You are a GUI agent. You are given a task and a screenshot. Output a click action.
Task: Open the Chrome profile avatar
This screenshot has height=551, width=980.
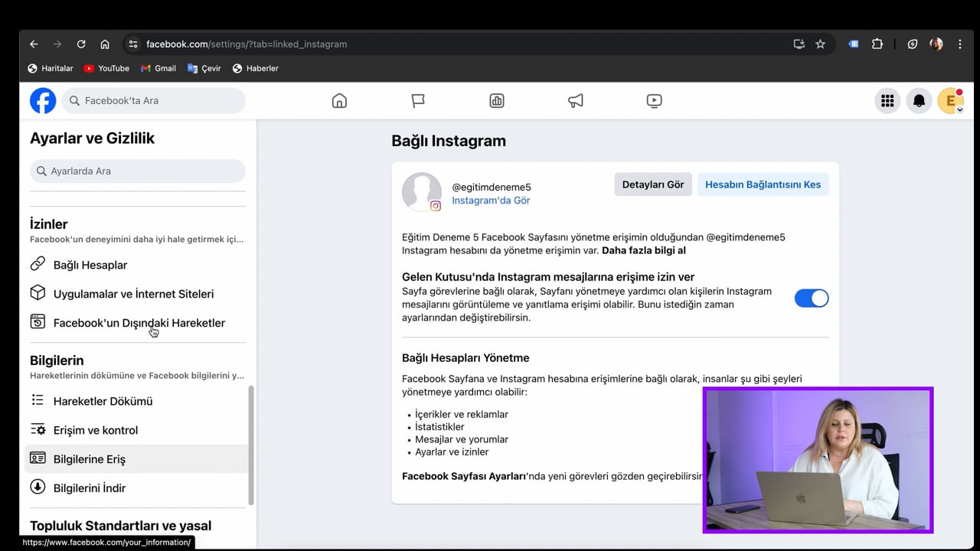click(936, 44)
